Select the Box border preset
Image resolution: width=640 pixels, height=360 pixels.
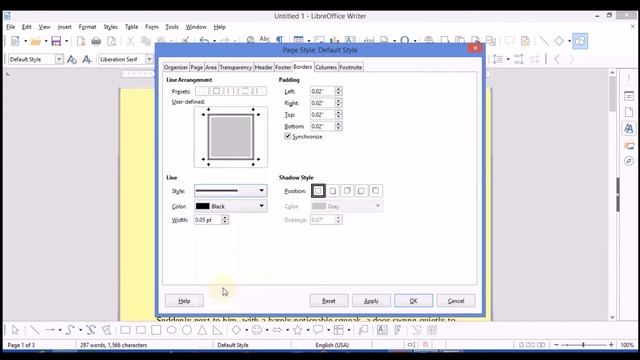[216, 91]
